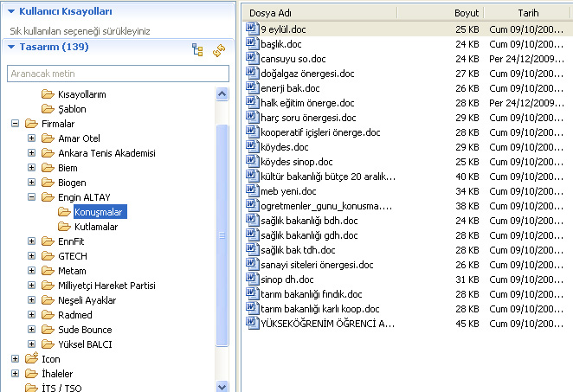Screen dimensions: 573x392
Task: Click the tree view icon in Tasarım header
Action: [197, 49]
